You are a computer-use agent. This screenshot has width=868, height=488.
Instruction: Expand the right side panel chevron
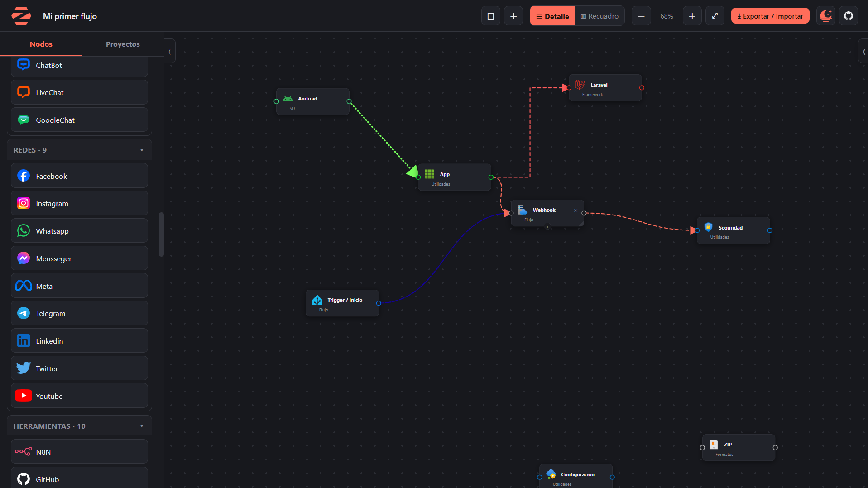point(863,52)
